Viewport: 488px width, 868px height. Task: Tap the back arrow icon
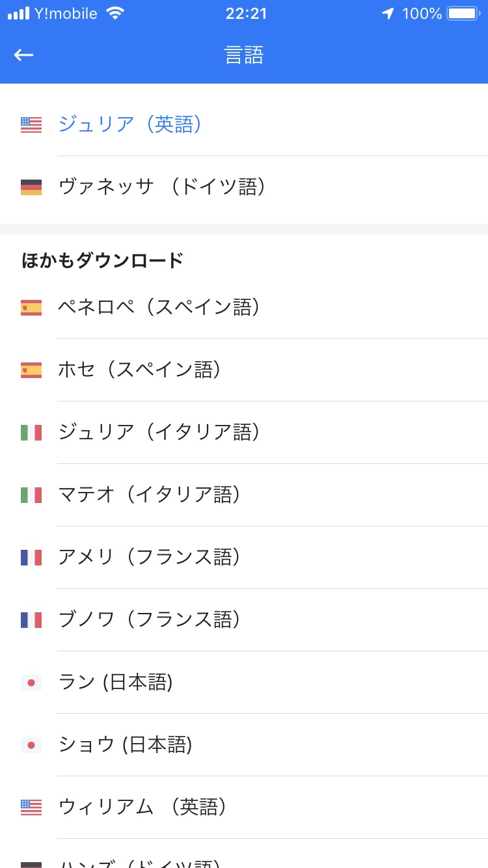pos(24,55)
